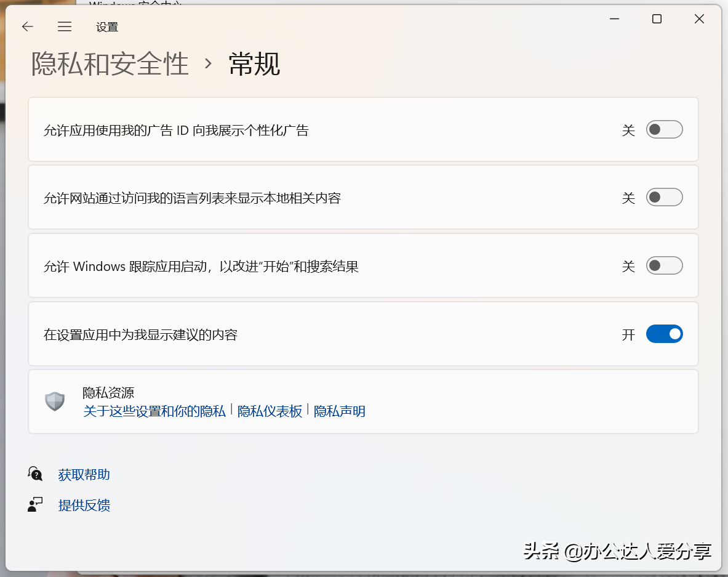Open the 隐私声明 link
This screenshot has height=577, width=728.
(340, 411)
